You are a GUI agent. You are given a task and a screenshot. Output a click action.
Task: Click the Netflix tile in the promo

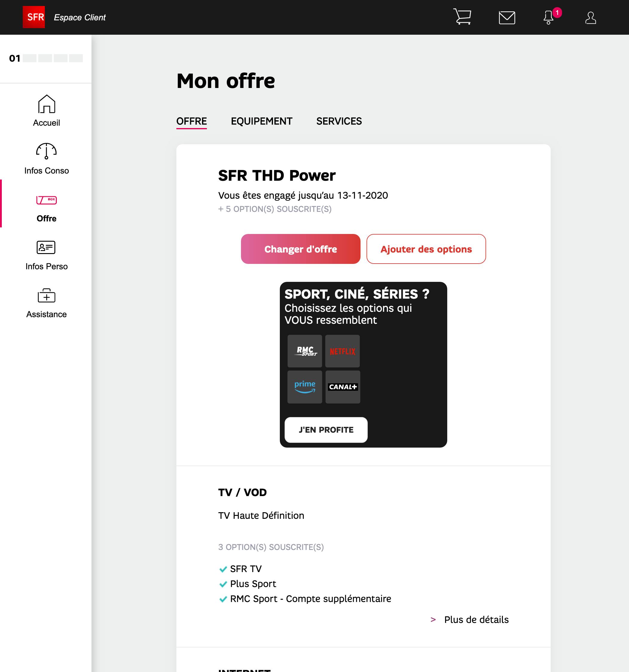coord(342,351)
